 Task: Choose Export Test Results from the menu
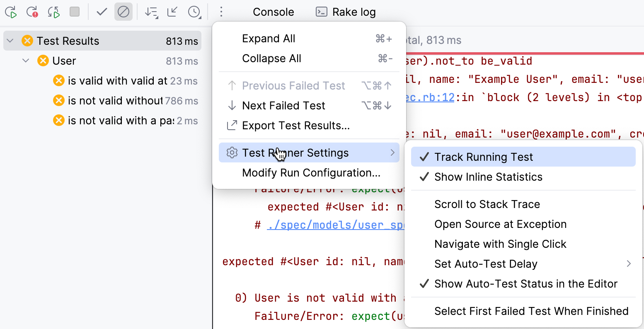click(x=295, y=125)
